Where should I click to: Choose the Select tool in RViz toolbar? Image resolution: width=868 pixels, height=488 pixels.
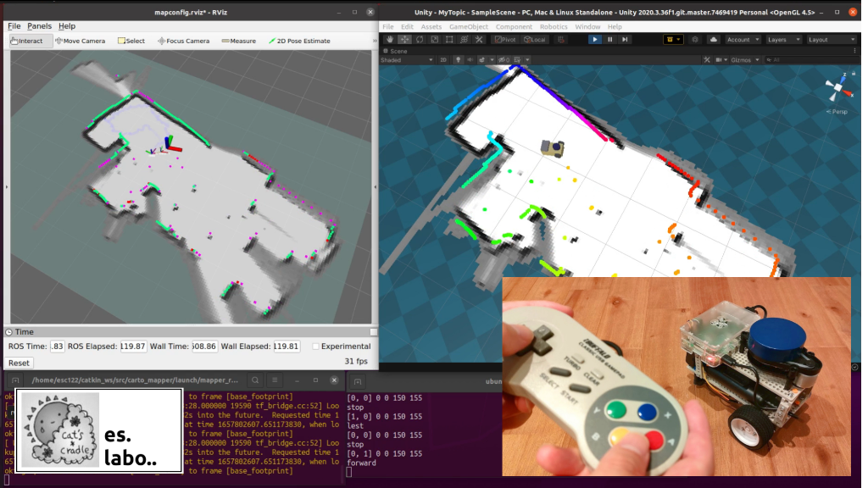(131, 41)
